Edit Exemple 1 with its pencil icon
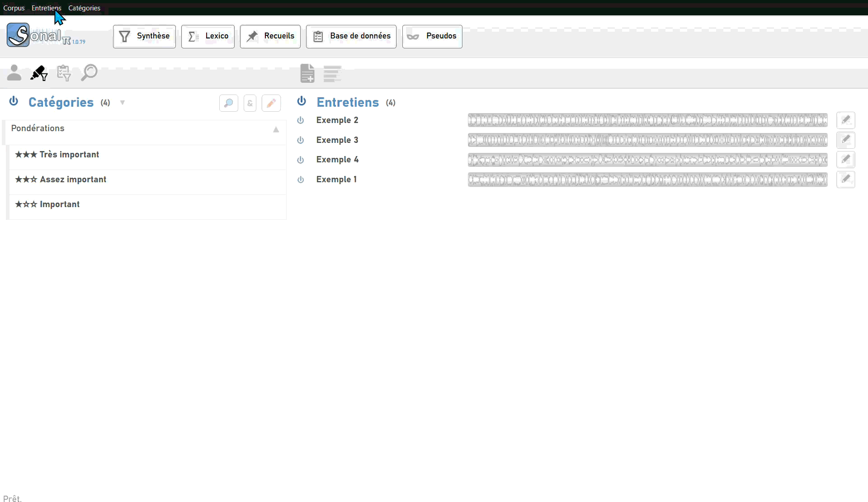This screenshot has height=502, width=868. point(846,180)
